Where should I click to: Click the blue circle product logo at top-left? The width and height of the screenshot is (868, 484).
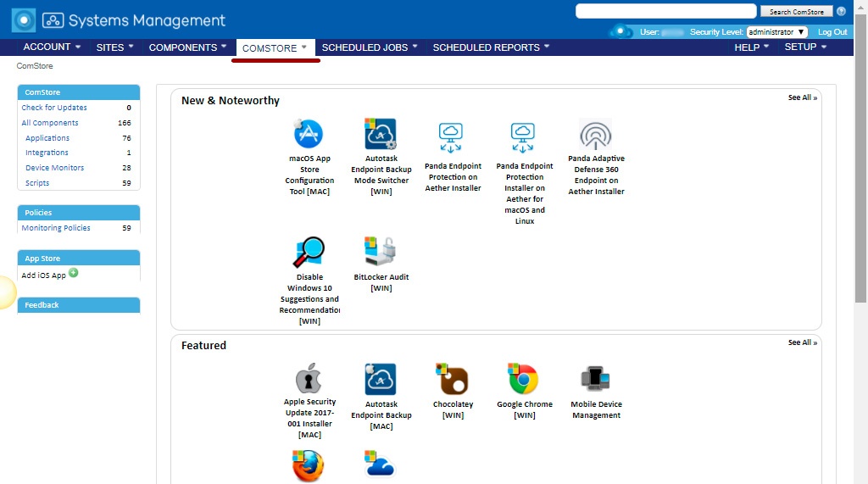point(23,20)
